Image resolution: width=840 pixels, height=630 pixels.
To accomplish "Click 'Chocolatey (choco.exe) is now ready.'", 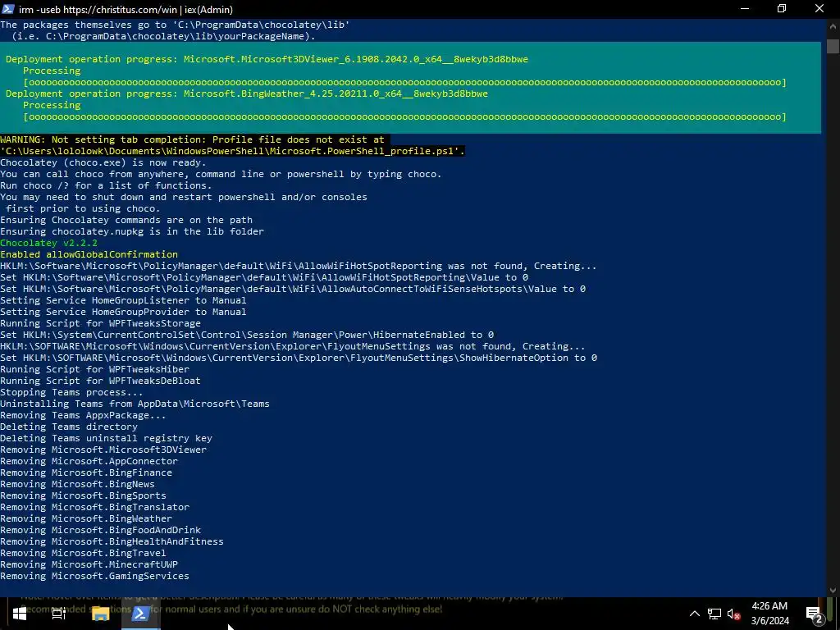I will point(103,162).
